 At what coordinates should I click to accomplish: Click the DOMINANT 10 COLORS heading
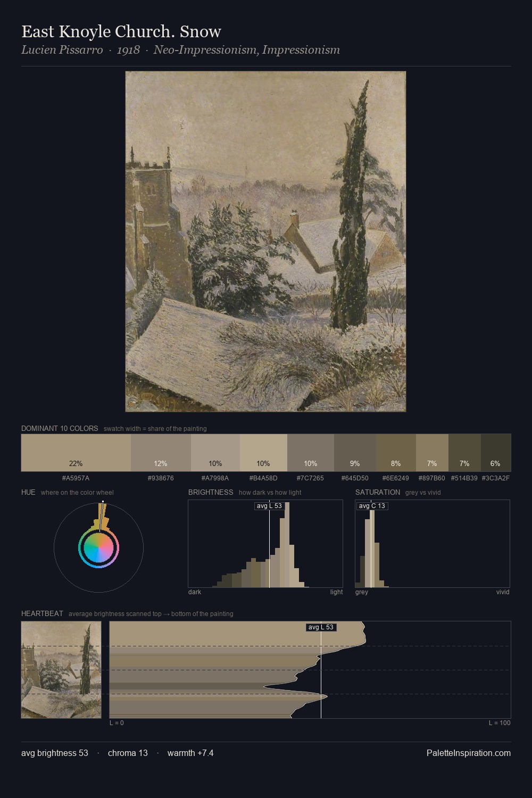(x=60, y=428)
